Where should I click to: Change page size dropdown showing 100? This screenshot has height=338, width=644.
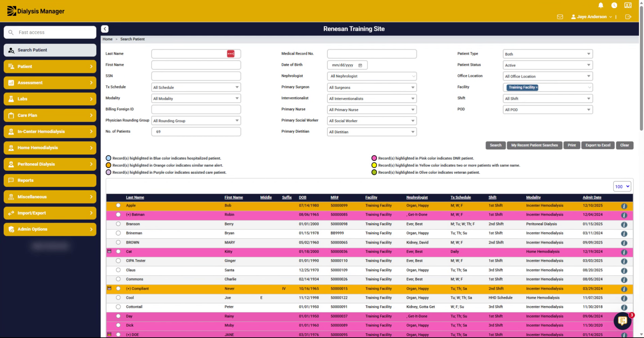coord(622,187)
